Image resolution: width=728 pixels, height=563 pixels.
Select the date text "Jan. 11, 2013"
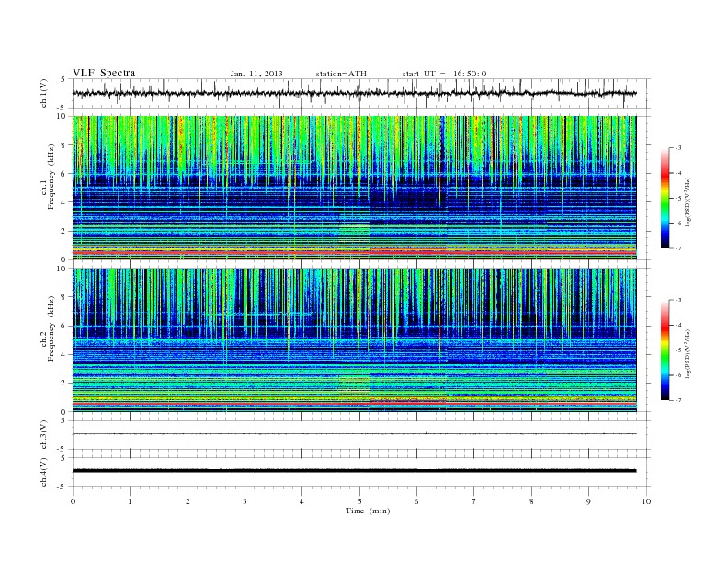pyautogui.click(x=256, y=74)
